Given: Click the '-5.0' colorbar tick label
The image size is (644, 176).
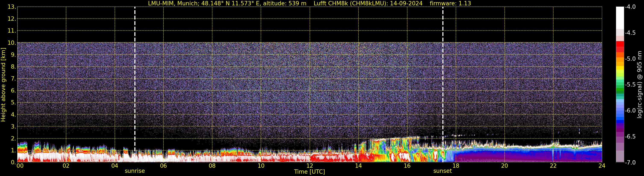Looking at the screenshot, I should click(x=630, y=59).
